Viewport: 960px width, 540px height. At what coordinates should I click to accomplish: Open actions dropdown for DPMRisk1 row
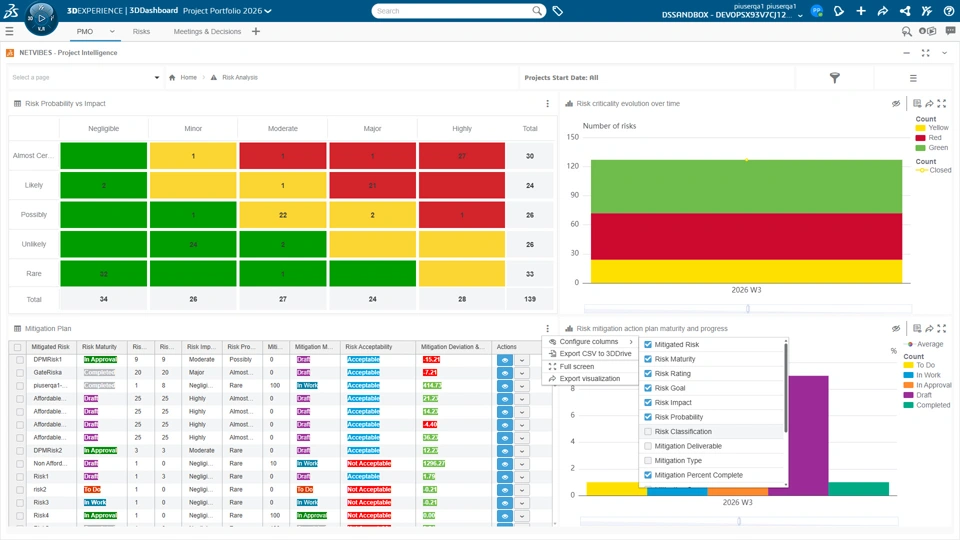[x=522, y=360]
